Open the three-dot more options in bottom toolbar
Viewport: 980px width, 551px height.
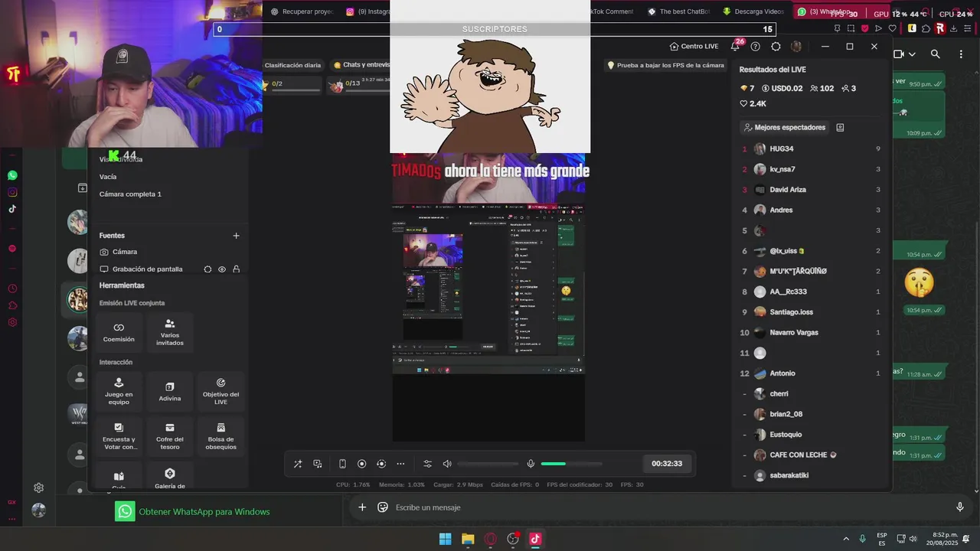pyautogui.click(x=400, y=464)
